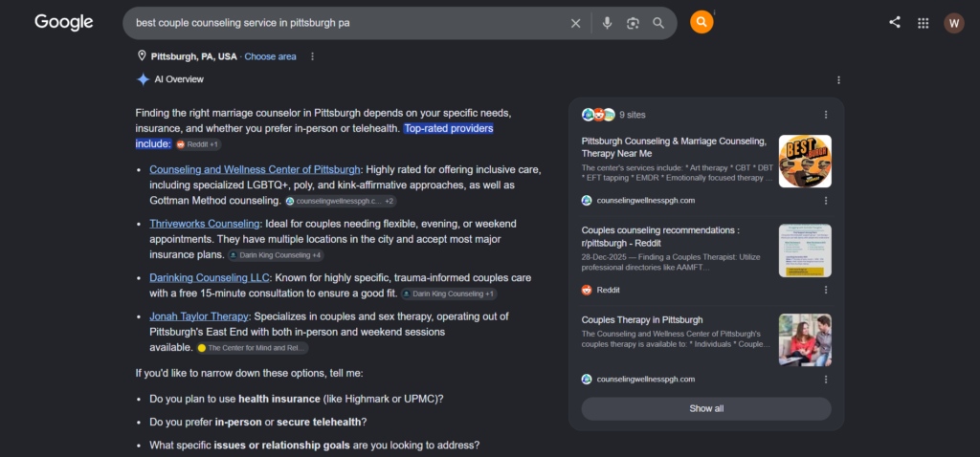The width and height of the screenshot is (980, 457).
Task: Open the Best of the Burgh thumbnail
Action: (805, 161)
